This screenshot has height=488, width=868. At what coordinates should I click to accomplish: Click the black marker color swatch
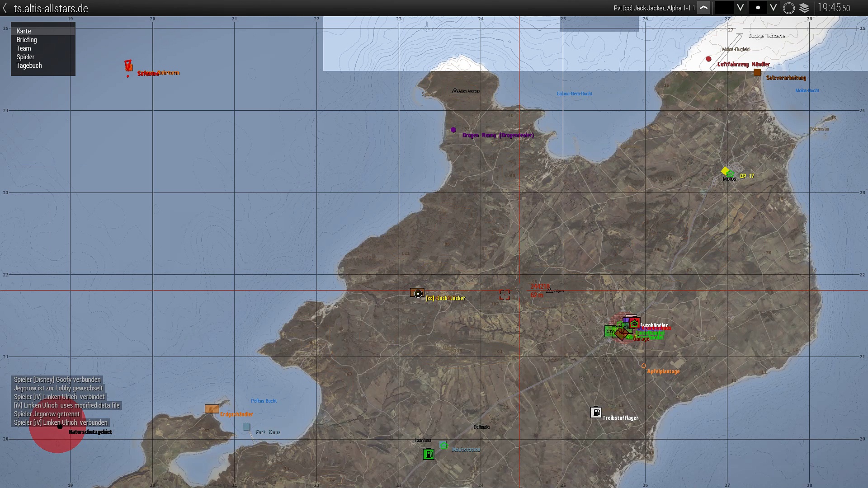(724, 8)
